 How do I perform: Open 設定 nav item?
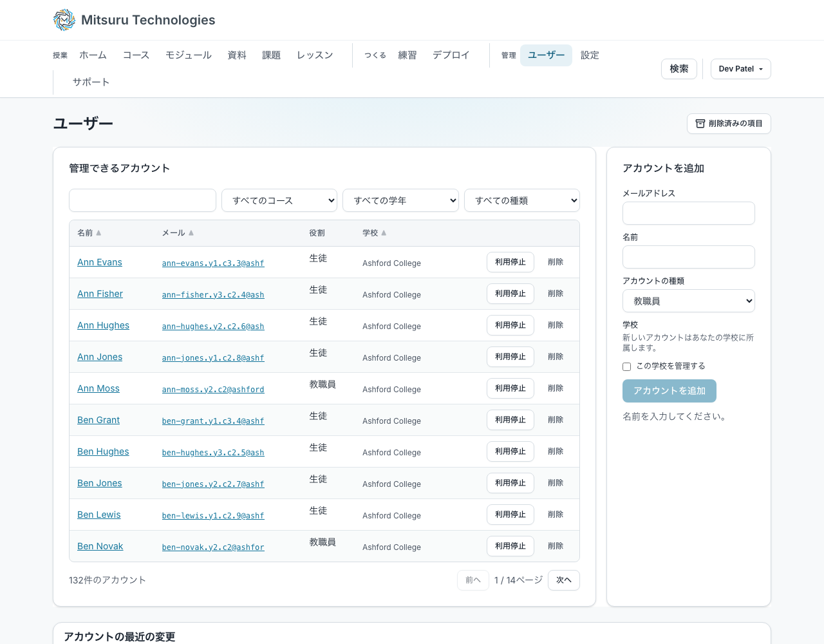pos(590,55)
